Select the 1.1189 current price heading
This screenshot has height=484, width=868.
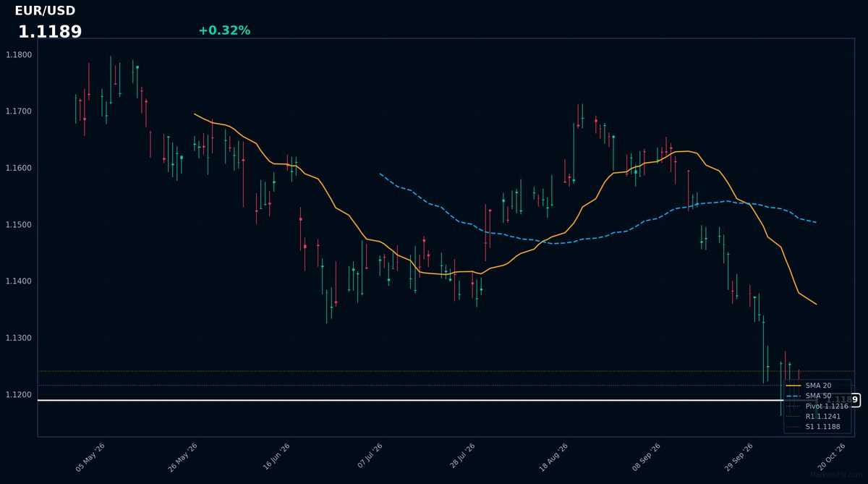coord(50,32)
